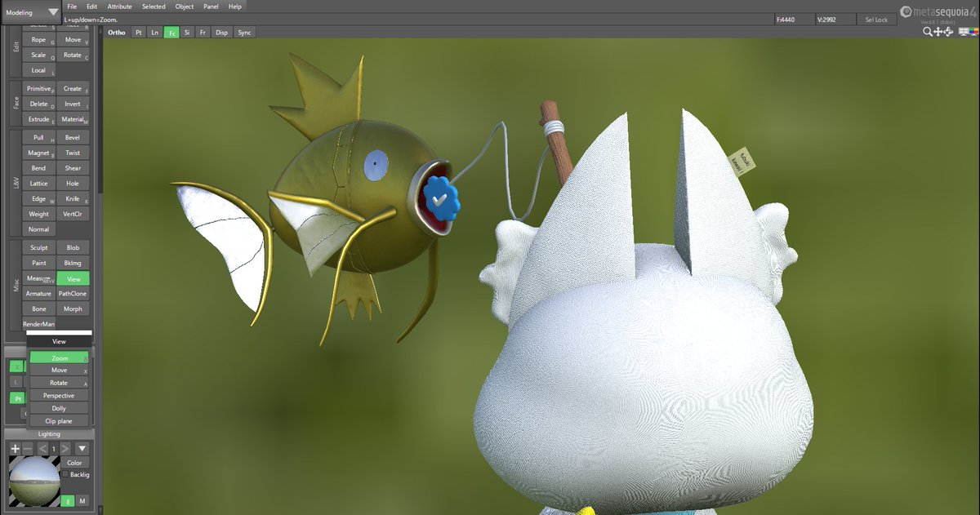
Task: Choose Clip plane in the View popup
Action: 59,420
